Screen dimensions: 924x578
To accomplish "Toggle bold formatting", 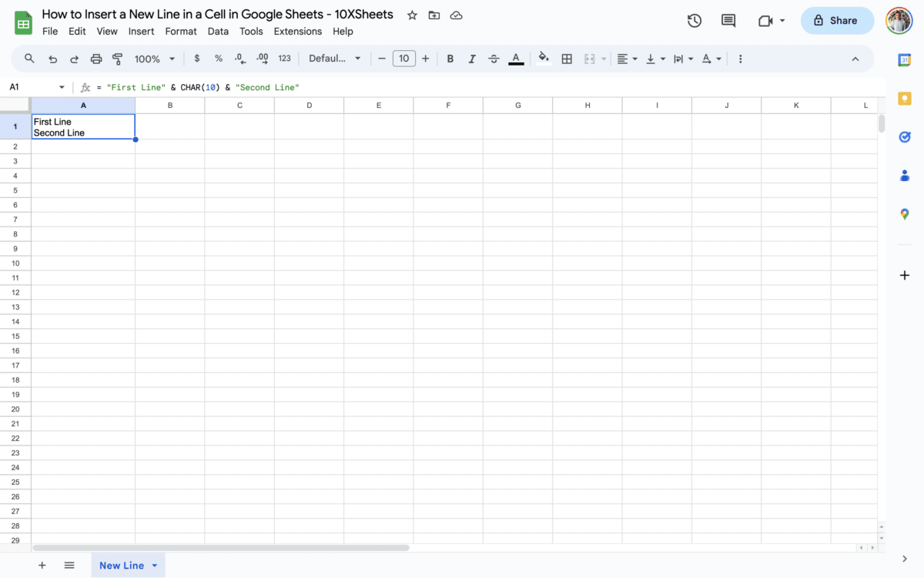I will [450, 58].
